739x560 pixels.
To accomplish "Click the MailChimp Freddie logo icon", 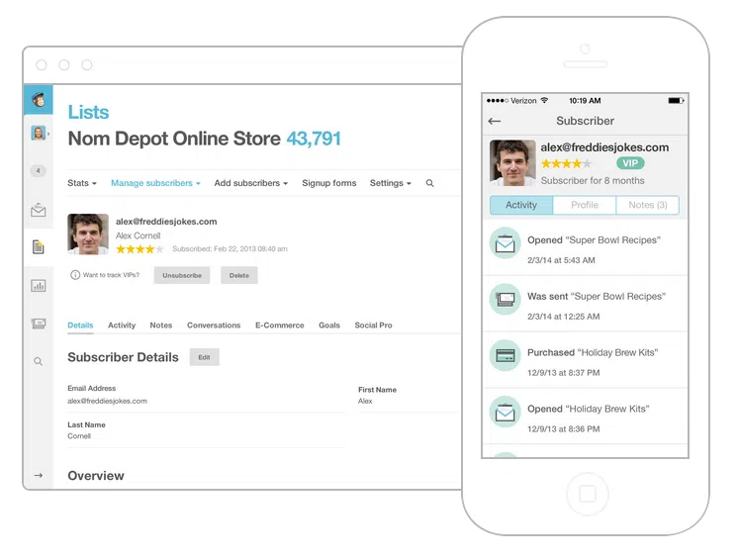I will coord(39,99).
